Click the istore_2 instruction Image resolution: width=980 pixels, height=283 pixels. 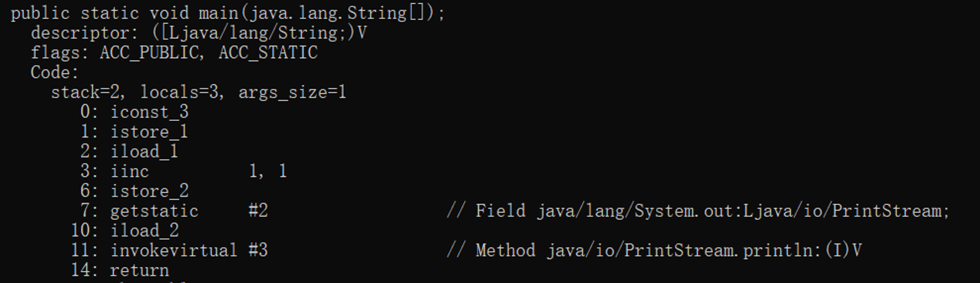click(149, 191)
